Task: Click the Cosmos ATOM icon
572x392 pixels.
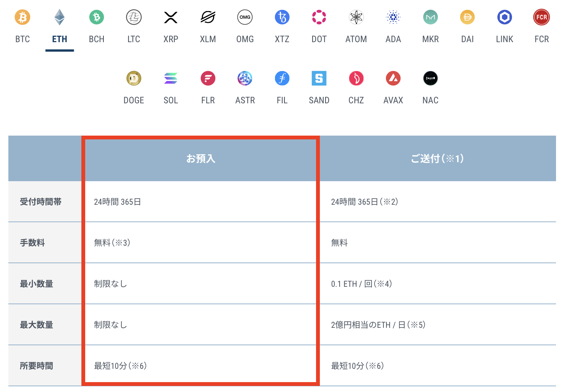Action: [x=356, y=17]
